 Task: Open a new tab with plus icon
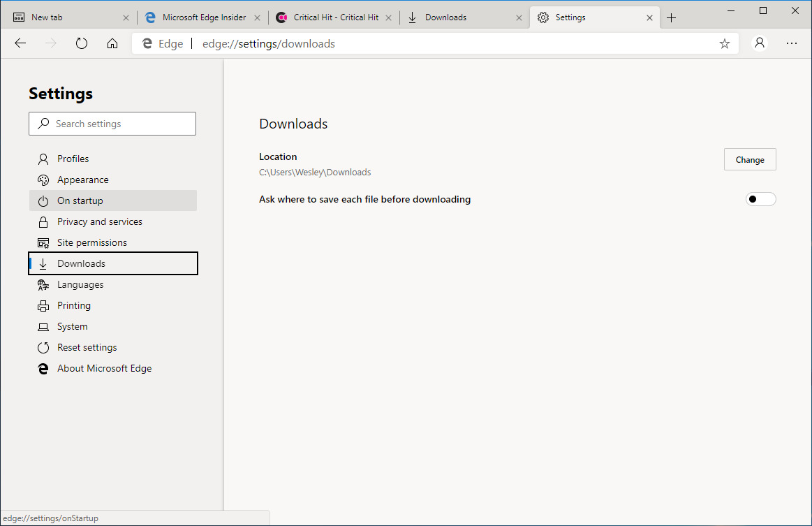pos(672,18)
